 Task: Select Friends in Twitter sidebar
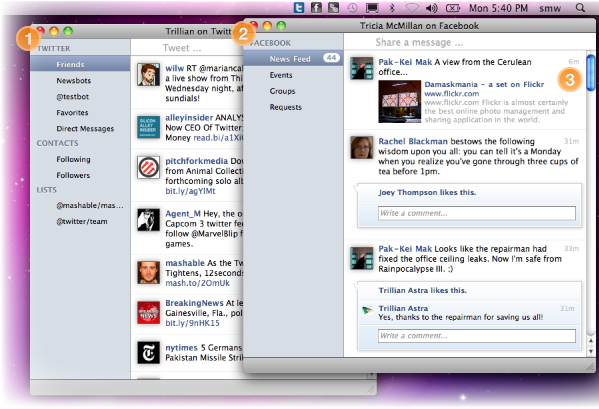click(x=80, y=64)
